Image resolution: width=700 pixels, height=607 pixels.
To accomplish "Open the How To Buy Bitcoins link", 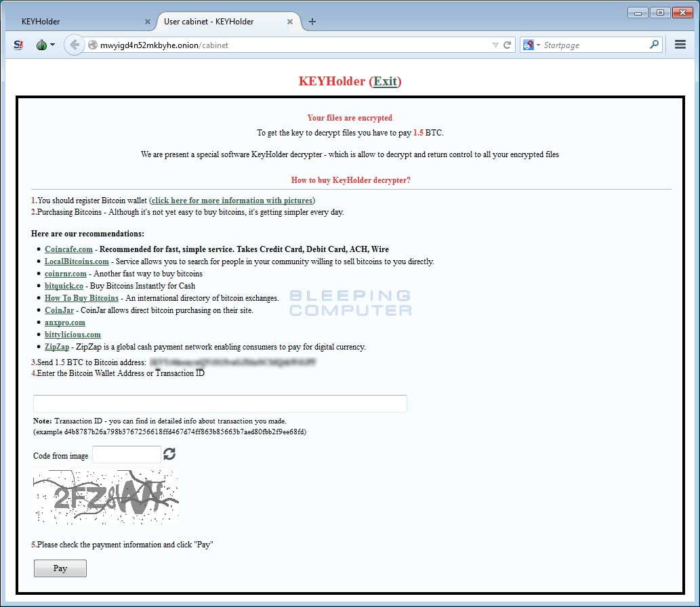I will [x=82, y=297].
